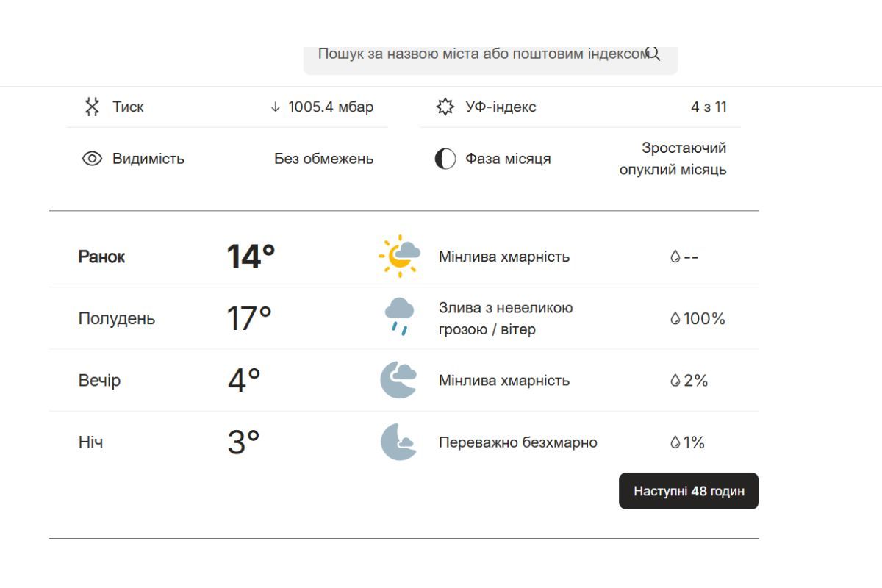Click the pressure gauge icon next to Тиск
The width and height of the screenshot is (882, 588).
click(x=93, y=107)
